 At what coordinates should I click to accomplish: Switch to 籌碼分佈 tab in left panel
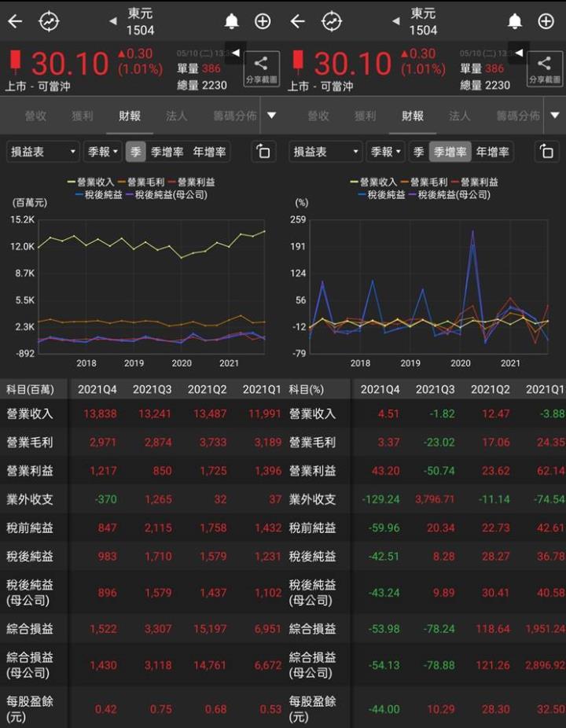pos(235,116)
